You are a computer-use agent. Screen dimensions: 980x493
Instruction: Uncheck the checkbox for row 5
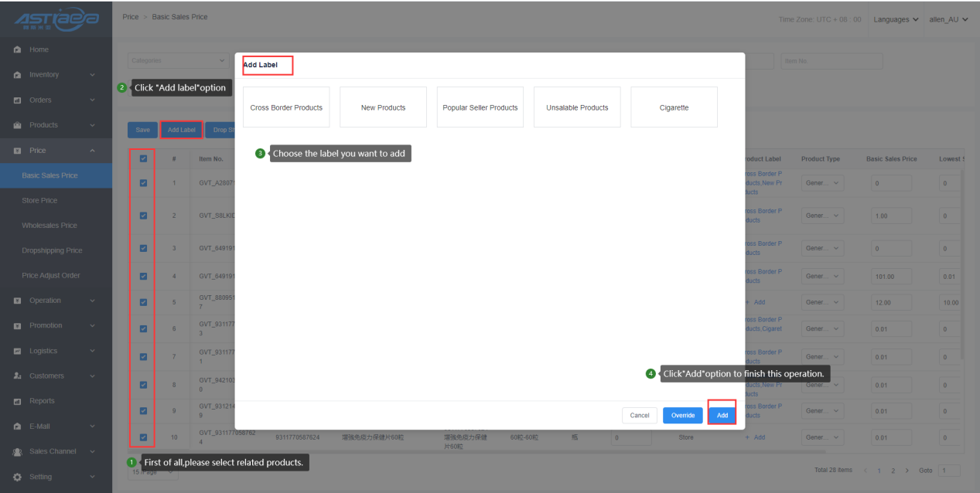click(143, 302)
